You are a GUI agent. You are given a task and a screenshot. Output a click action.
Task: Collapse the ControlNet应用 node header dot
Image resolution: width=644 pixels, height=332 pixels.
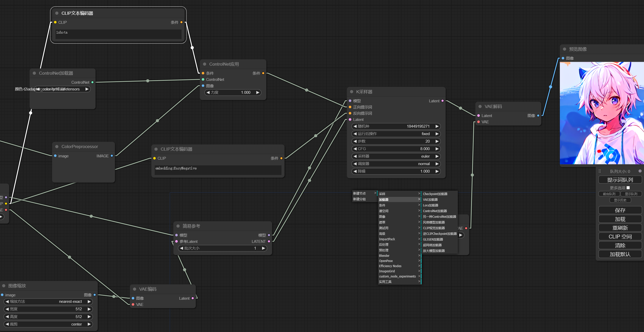point(204,64)
